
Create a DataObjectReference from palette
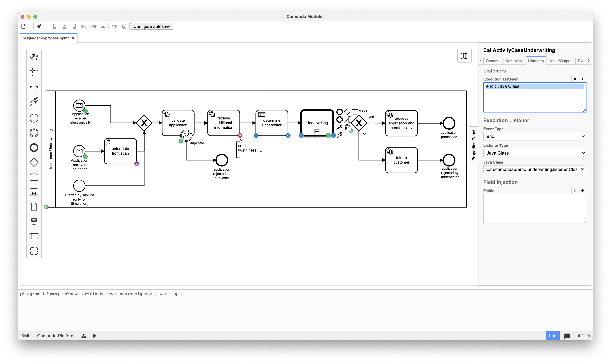point(34,207)
